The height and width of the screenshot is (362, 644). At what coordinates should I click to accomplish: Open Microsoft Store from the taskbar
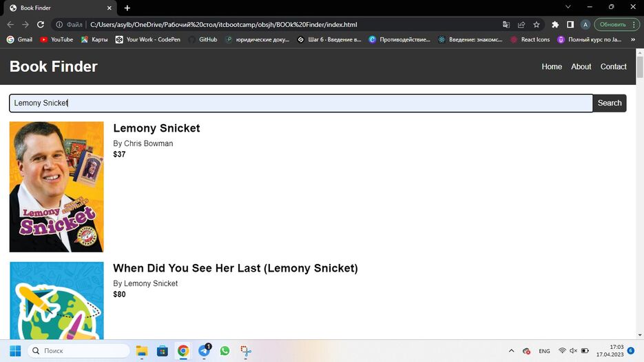click(x=163, y=351)
